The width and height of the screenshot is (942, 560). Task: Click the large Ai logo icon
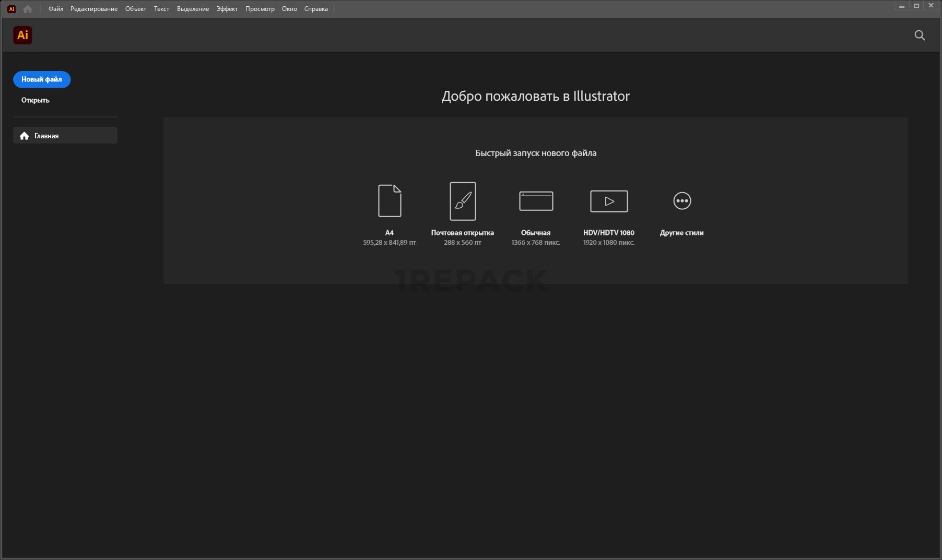coord(22,35)
